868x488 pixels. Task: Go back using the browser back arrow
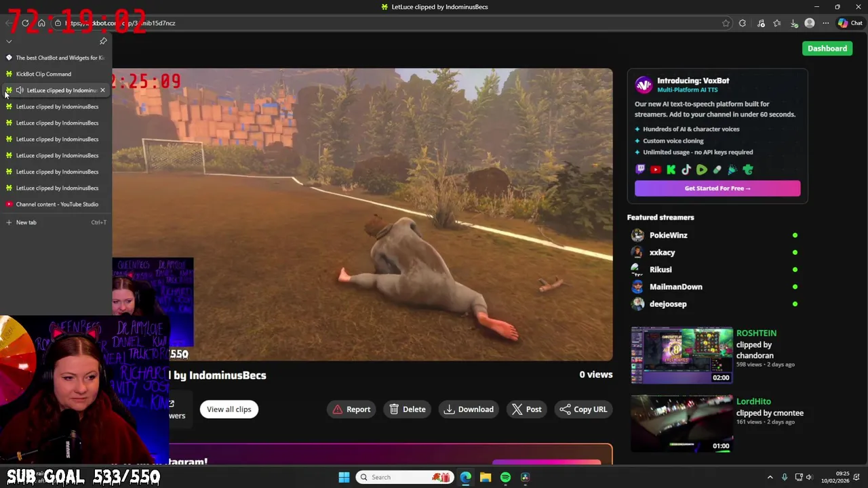coord(8,23)
